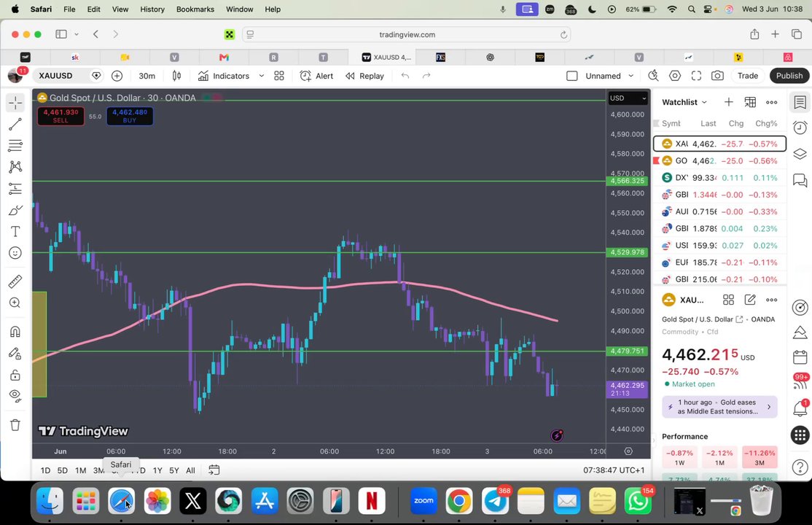This screenshot has width=812, height=525.
Task: Toggle stay in drawing mode
Action: tap(15, 354)
